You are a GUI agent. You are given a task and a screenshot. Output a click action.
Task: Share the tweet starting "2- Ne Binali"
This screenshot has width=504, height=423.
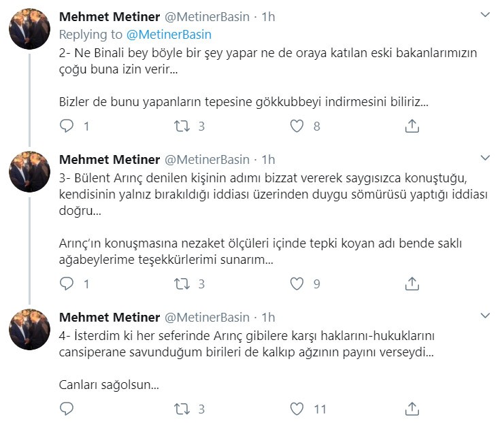pyautogui.click(x=411, y=126)
